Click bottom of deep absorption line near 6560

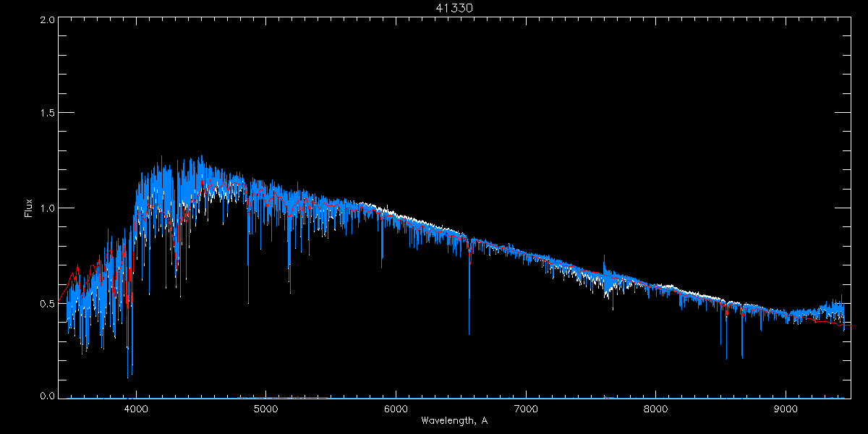point(469,333)
